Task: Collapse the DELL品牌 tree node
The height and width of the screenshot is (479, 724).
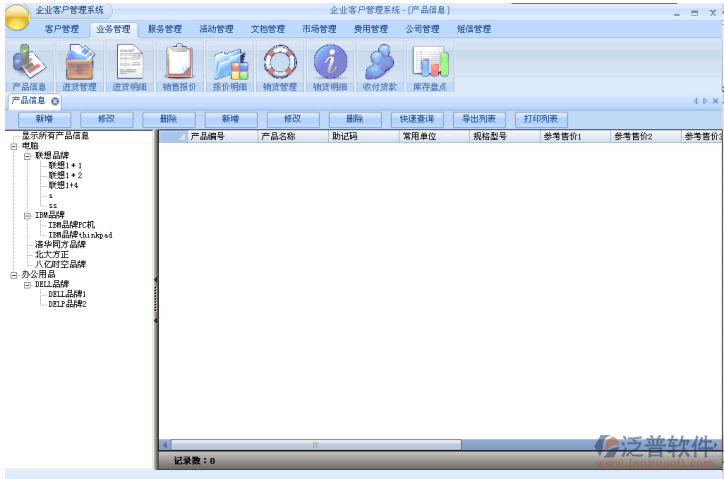Action: [x=28, y=285]
